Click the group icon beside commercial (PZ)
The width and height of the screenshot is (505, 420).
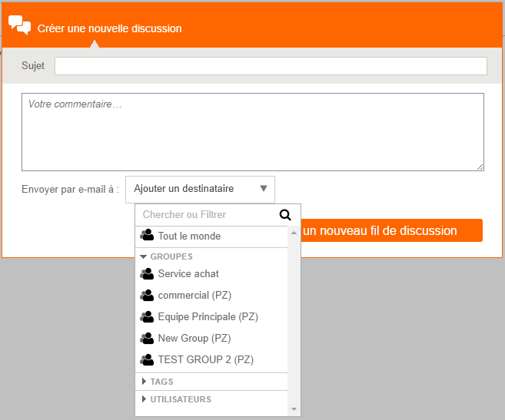coord(147,295)
